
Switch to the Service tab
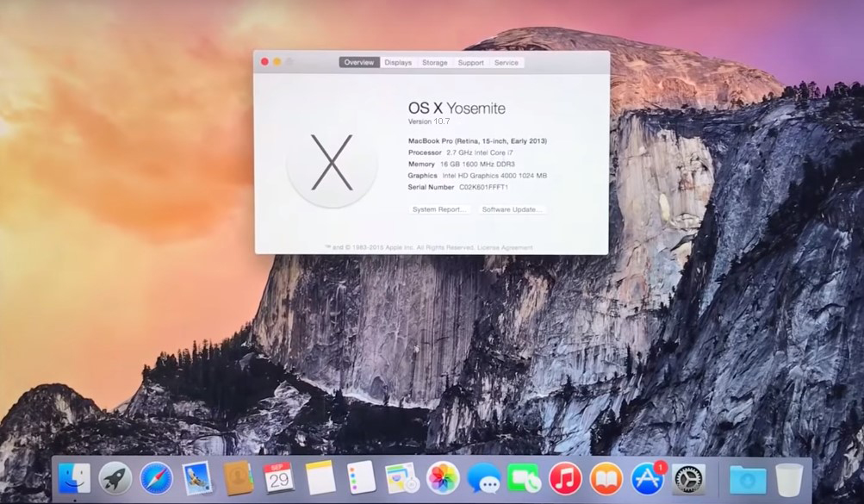[x=506, y=63]
